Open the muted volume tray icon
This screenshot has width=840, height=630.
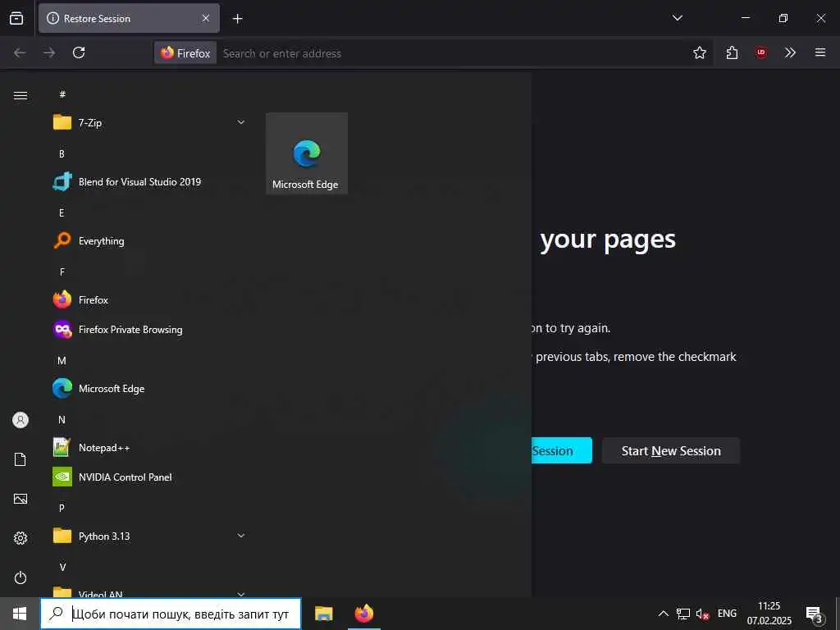point(703,614)
